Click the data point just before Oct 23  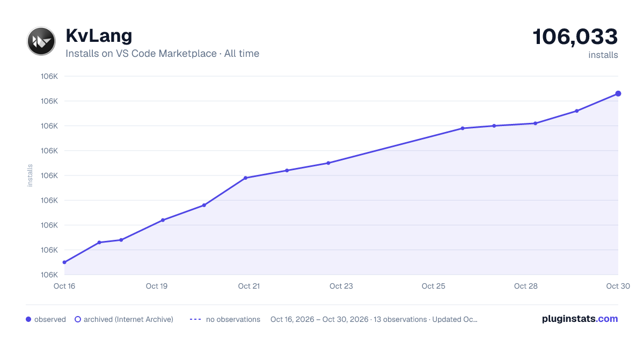[328, 163]
